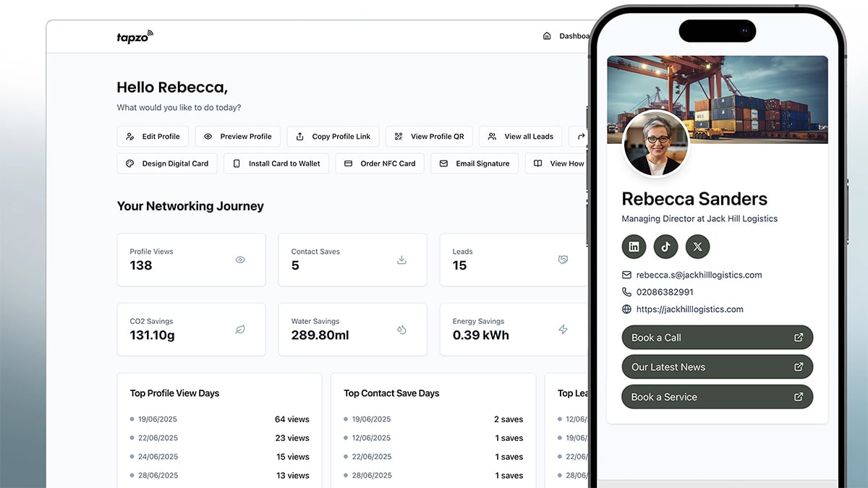Click the CO2 Savings leaf icon
Image resolution: width=868 pixels, height=488 pixels.
(240, 330)
